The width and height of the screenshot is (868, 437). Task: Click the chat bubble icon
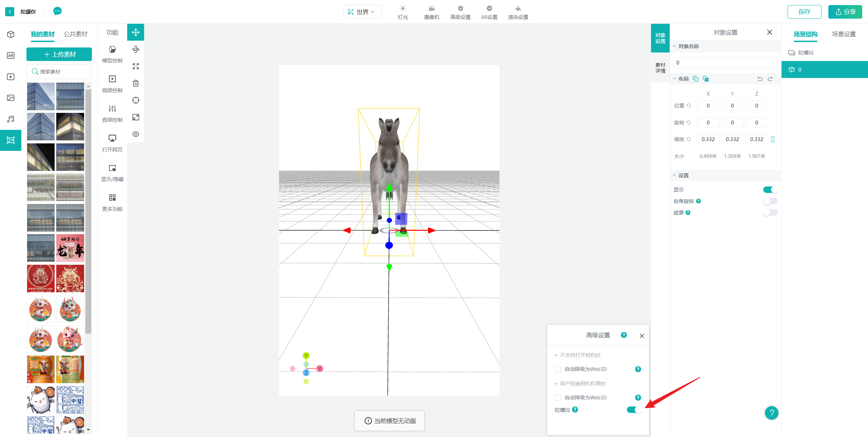(57, 11)
